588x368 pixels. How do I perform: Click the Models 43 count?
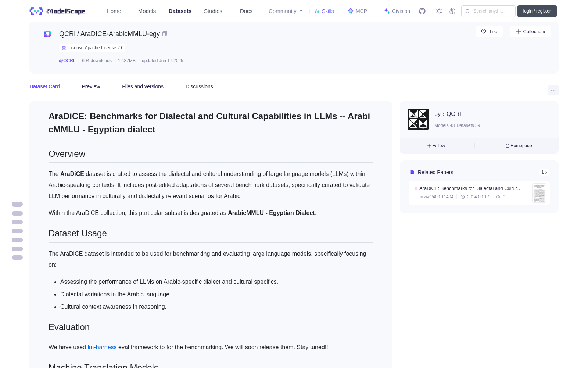444,125
